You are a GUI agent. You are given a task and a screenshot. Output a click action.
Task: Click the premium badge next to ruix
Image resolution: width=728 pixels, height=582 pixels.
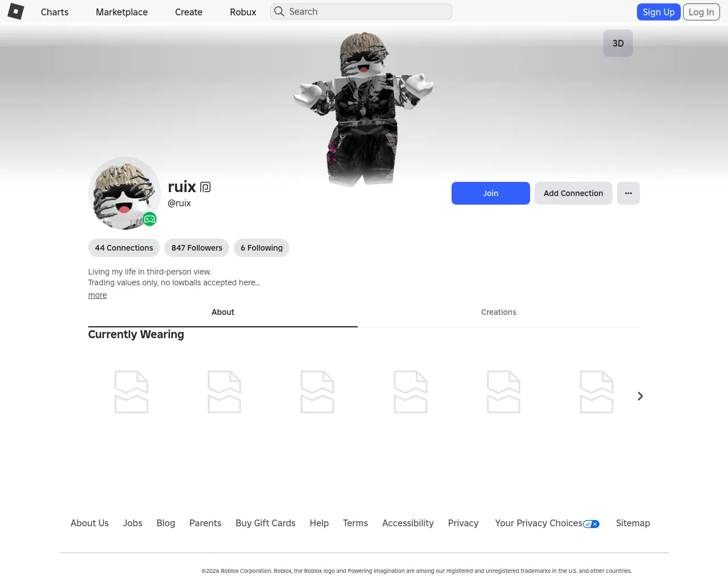coord(205,187)
